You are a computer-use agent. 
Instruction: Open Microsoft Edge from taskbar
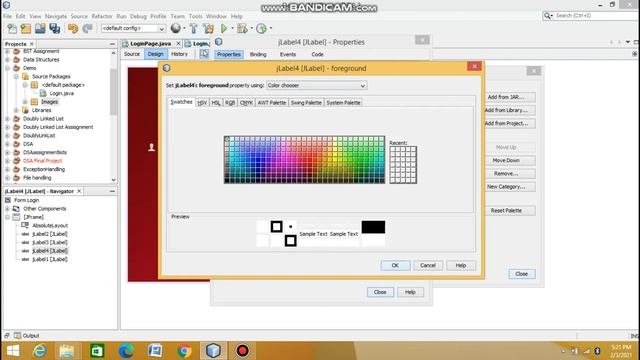126,351
